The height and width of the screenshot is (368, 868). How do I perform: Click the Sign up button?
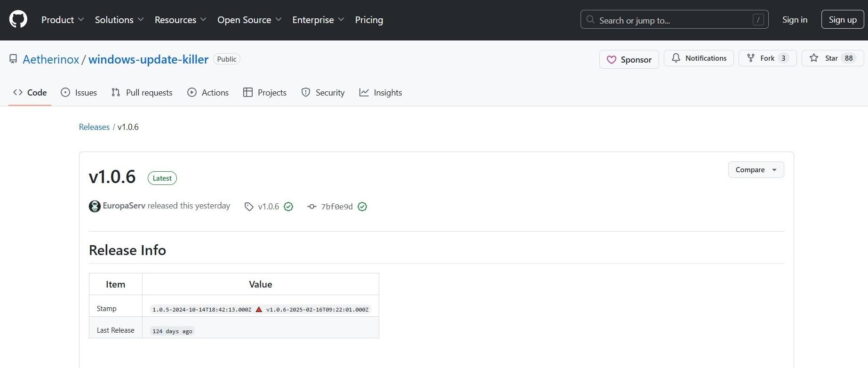pyautogui.click(x=842, y=20)
